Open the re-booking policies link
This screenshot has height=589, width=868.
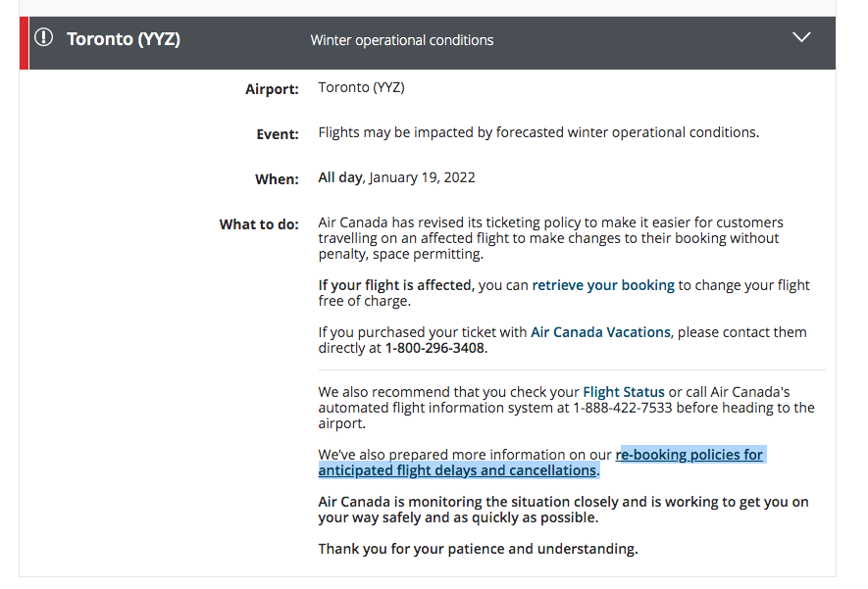[542, 463]
